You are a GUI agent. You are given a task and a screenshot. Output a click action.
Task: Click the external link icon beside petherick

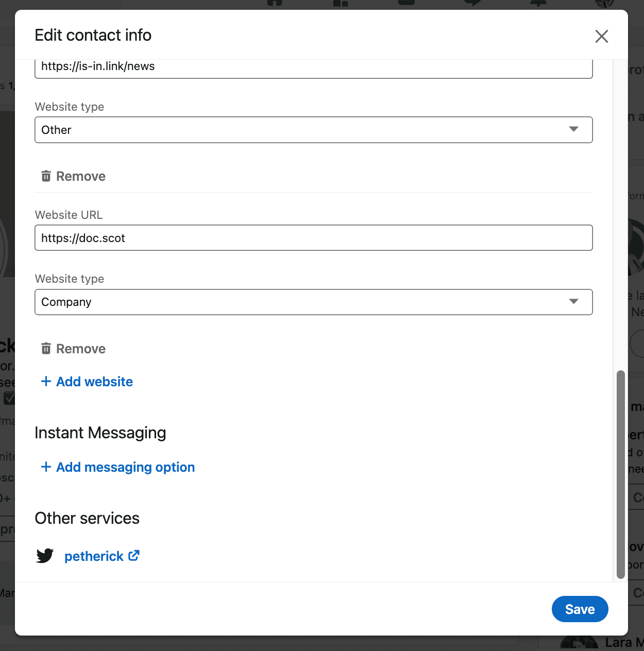click(134, 556)
